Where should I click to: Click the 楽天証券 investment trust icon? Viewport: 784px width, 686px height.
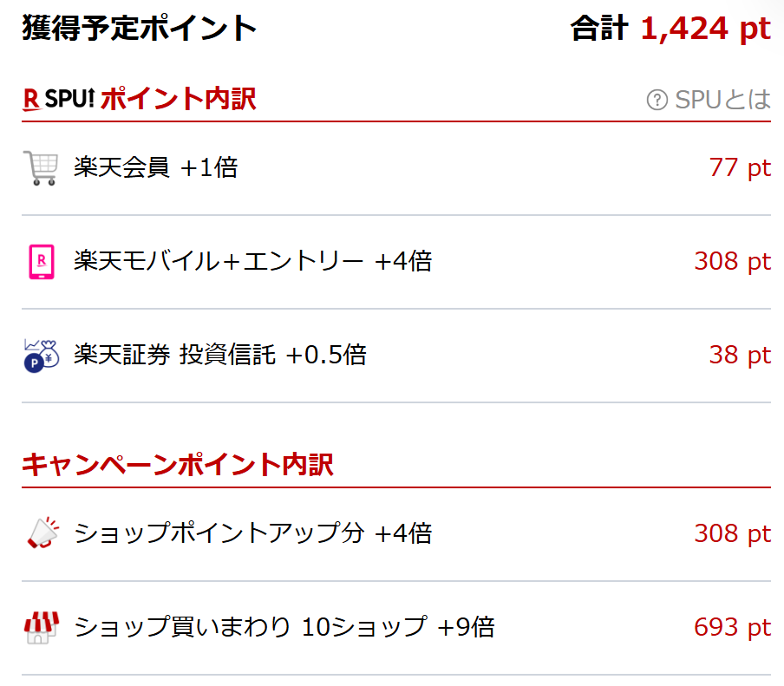pyautogui.click(x=41, y=355)
